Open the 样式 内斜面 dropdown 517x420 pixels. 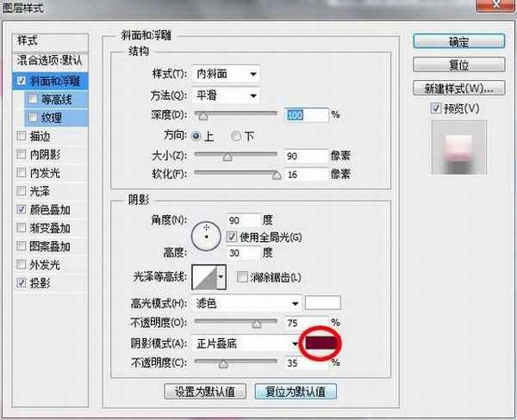(225, 74)
